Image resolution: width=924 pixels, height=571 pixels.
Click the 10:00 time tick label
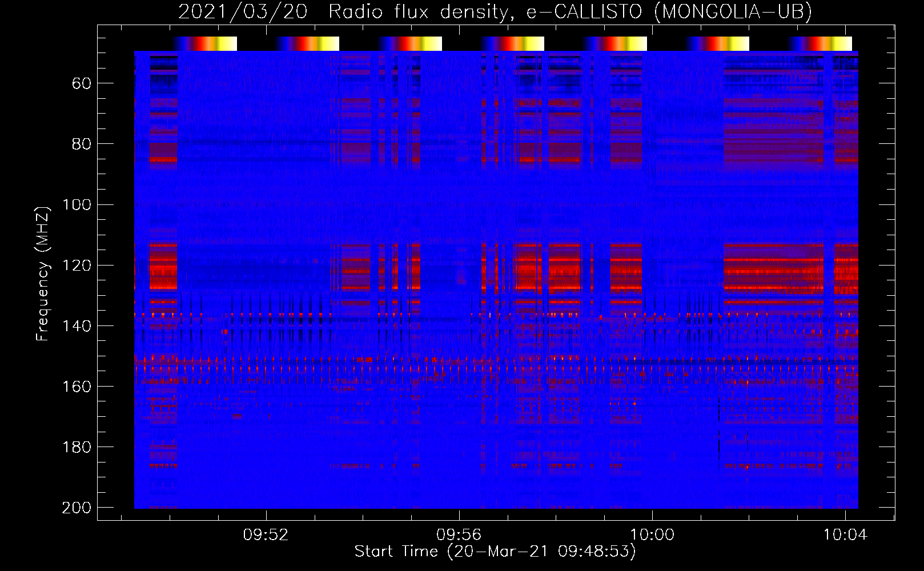(652, 535)
